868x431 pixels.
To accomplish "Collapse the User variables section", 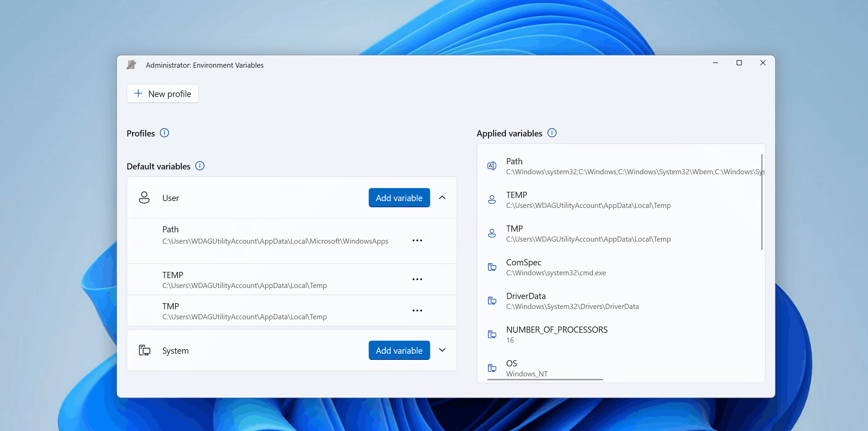I will (x=443, y=198).
